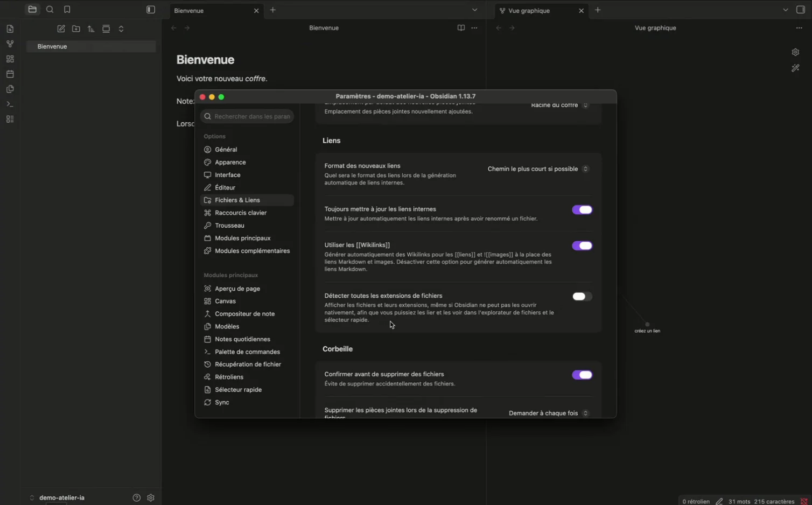Open the 'Racine du coffre' dropdown
This screenshot has height=505, width=812.
(559, 105)
